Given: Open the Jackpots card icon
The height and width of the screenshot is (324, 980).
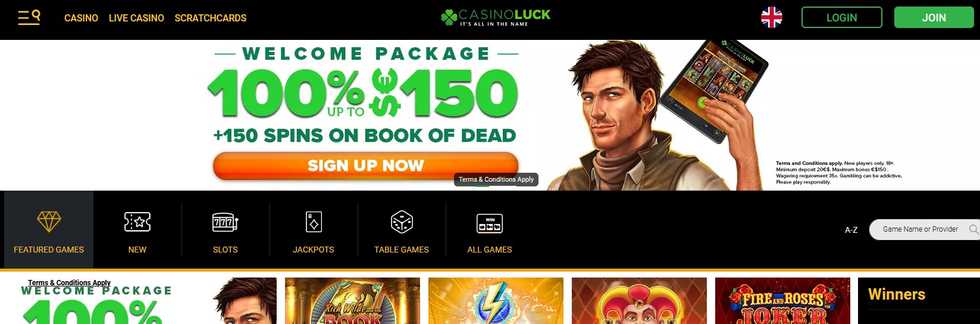Looking at the screenshot, I should click(314, 222).
